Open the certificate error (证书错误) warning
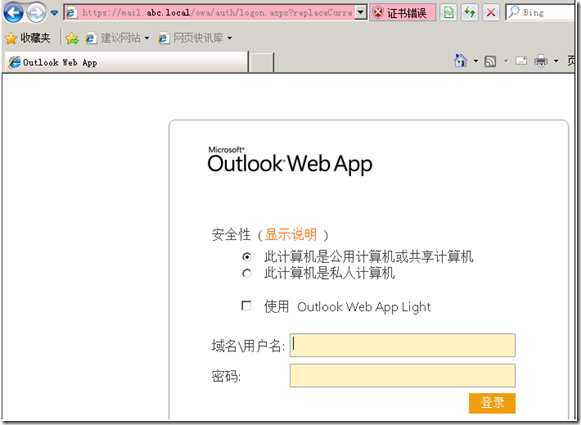 (x=402, y=13)
